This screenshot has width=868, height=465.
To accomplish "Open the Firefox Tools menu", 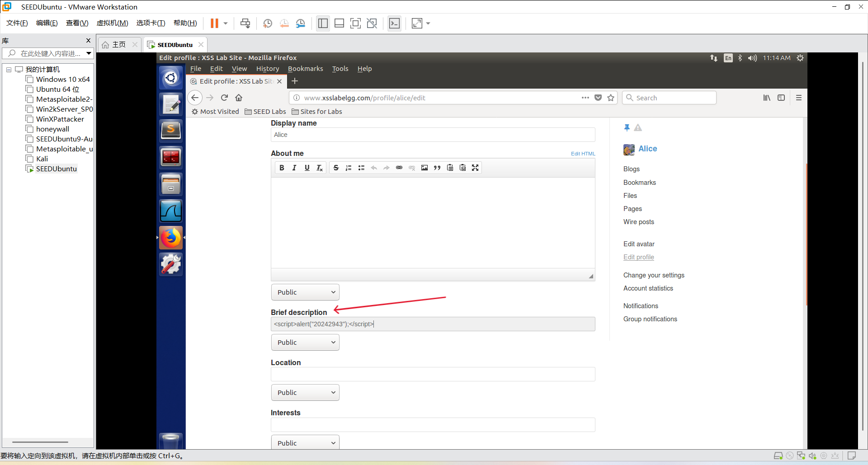I will (340, 69).
